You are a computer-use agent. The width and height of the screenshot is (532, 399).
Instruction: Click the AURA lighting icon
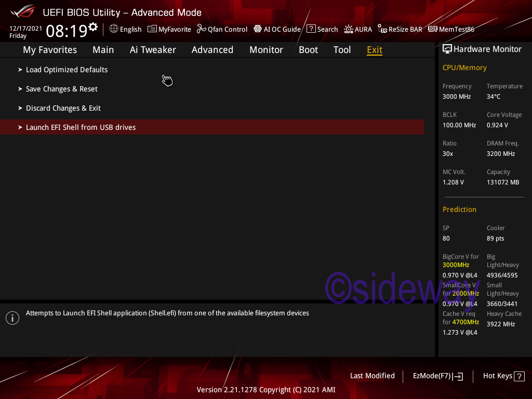click(349, 29)
